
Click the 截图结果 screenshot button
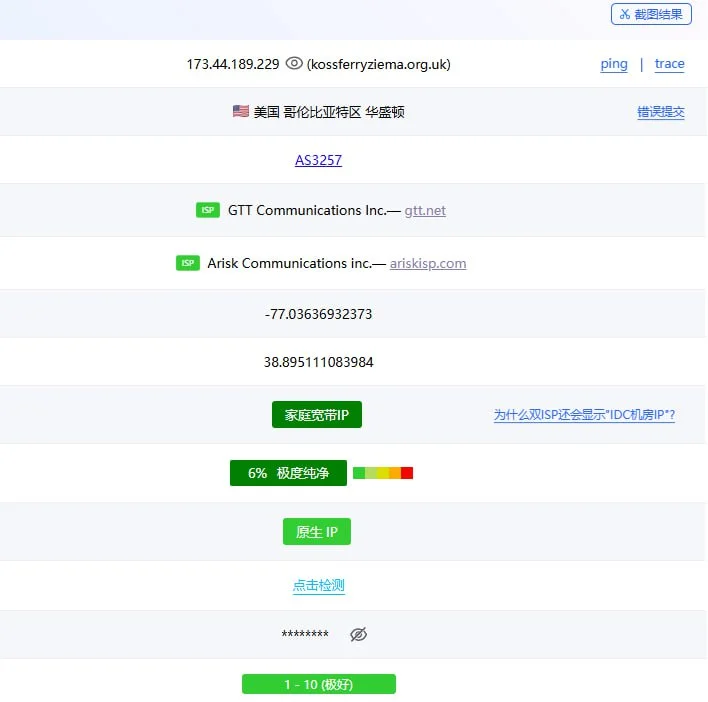click(x=651, y=14)
